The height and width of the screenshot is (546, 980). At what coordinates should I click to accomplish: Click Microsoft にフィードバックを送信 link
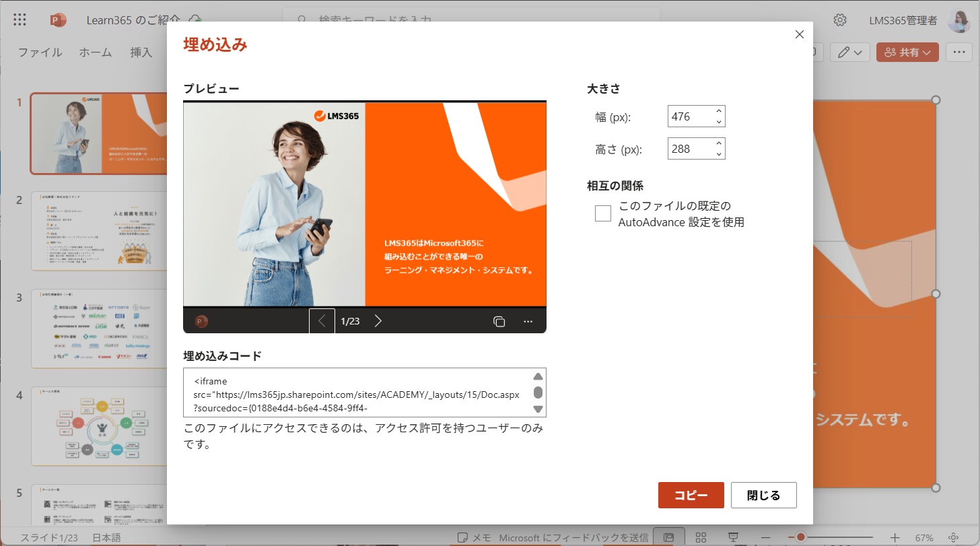(573, 537)
